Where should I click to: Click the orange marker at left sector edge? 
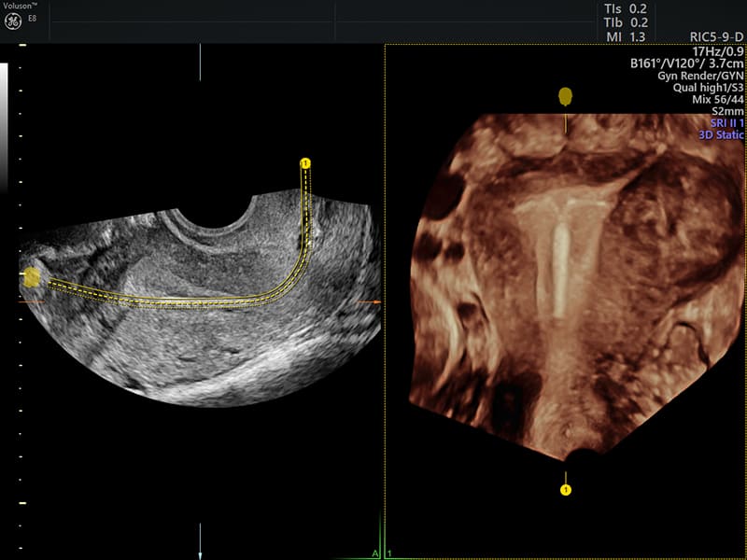[x=28, y=301]
